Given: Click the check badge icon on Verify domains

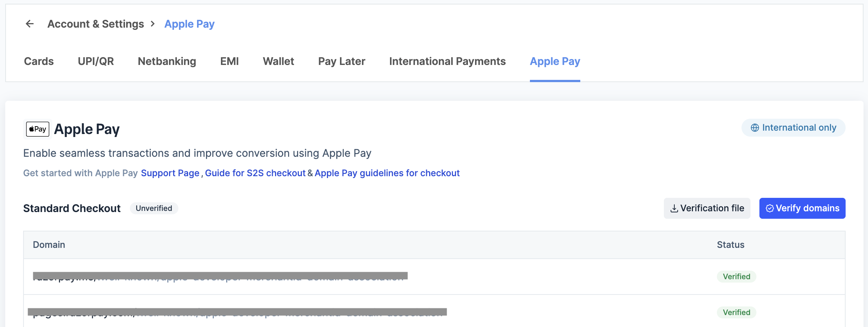Looking at the screenshot, I should pyautogui.click(x=769, y=208).
